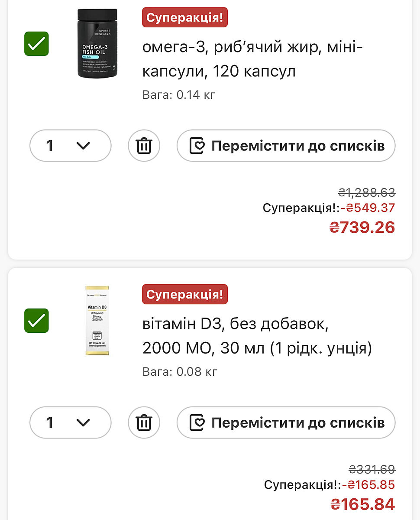Move Vitamin D3 to lists button
420x520 pixels.
286,422
